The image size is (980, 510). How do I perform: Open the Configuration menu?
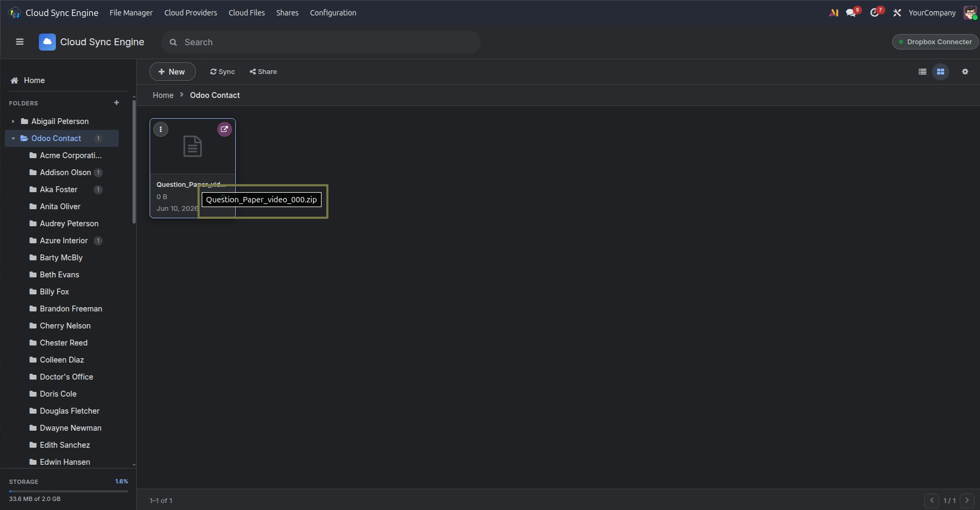333,13
